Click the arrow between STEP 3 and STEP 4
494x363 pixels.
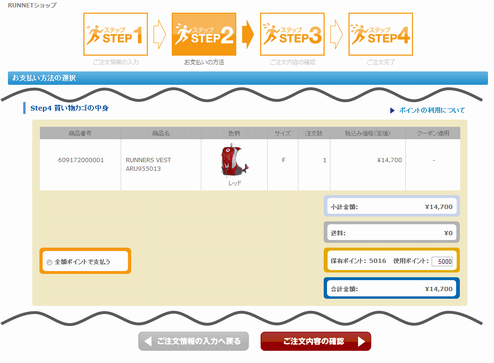pyautogui.click(x=336, y=34)
